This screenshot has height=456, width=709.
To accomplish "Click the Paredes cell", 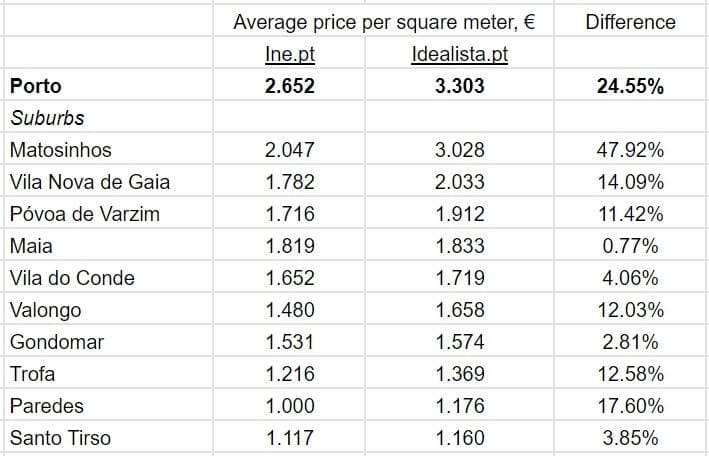I will 46,406.
